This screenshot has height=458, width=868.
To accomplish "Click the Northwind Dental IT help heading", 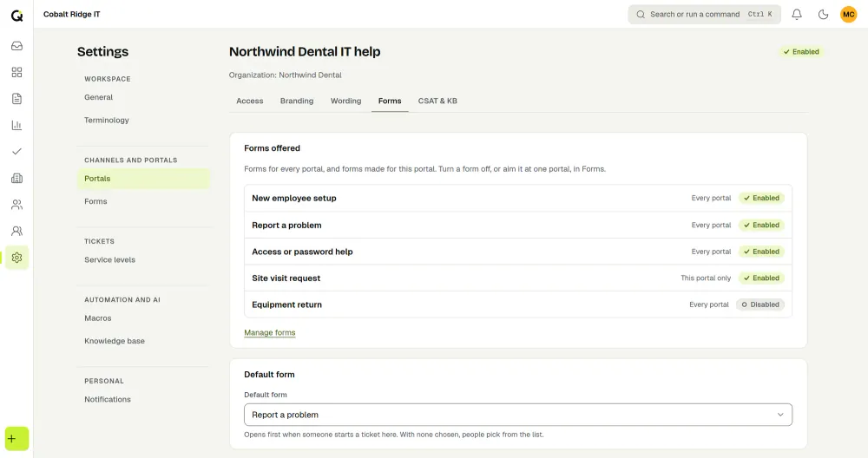I will 305,52.
